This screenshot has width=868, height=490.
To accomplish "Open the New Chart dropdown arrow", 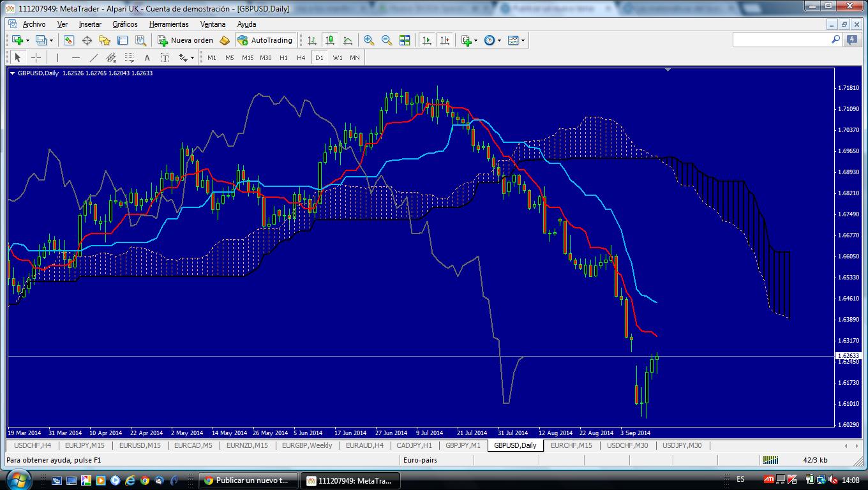I will (x=27, y=40).
